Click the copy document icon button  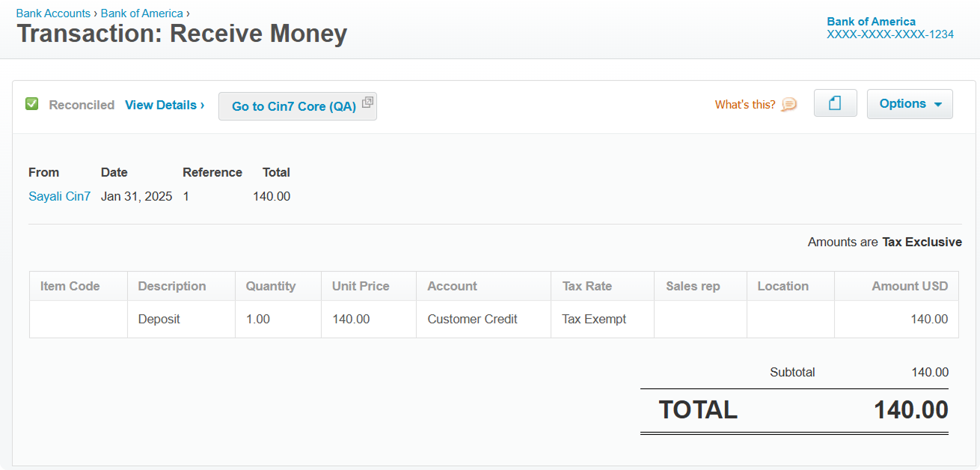(x=835, y=104)
